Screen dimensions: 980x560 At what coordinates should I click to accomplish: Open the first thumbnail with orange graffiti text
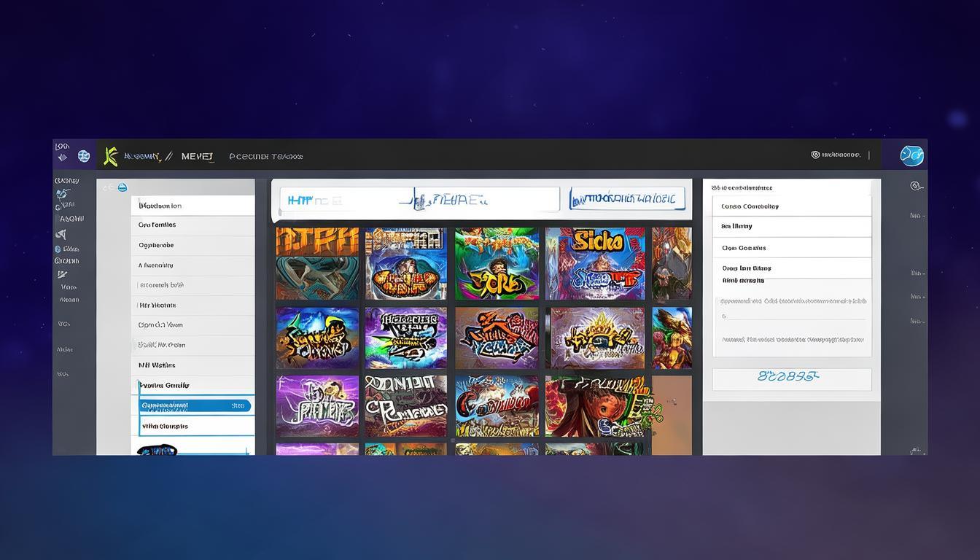tap(317, 263)
